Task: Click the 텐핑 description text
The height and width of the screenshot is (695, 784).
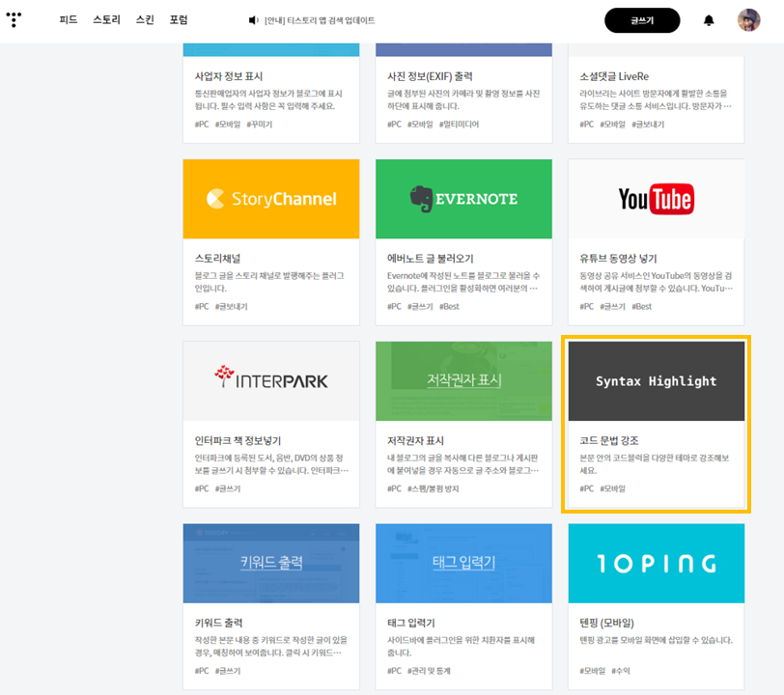Action: tap(656, 640)
